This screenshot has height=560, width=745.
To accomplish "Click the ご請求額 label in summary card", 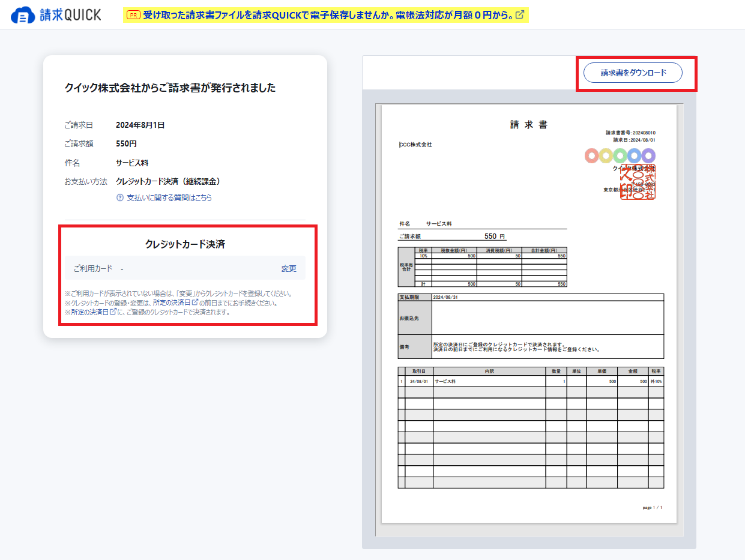I will coord(79,144).
